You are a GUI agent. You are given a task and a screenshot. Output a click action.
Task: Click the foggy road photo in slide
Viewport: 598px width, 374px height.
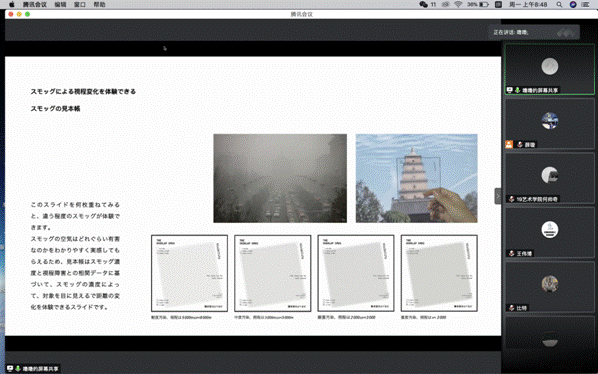(x=280, y=178)
